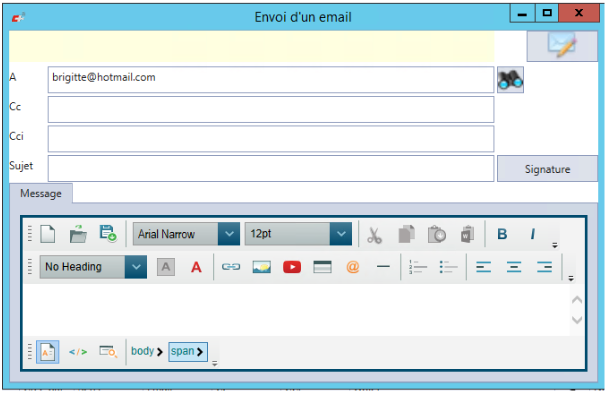Open the 12pt font size dropdown

(341, 234)
